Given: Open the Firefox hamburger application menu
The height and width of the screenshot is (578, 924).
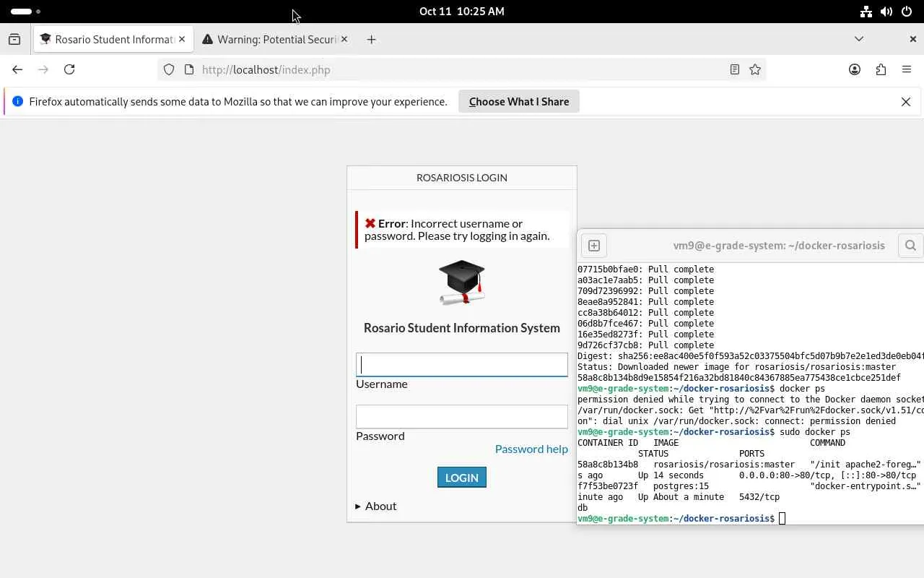Looking at the screenshot, I should click(x=907, y=69).
